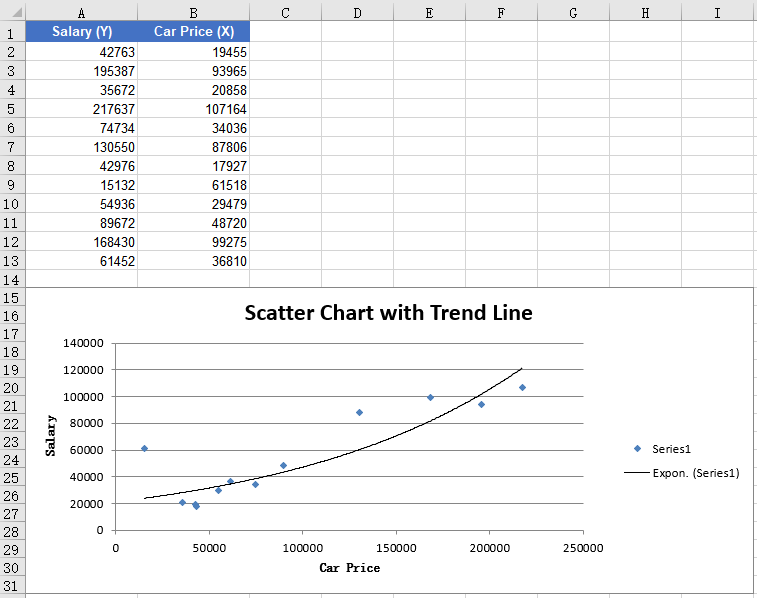757x598 pixels.
Task: Select cell containing 130550
Action: [82, 147]
